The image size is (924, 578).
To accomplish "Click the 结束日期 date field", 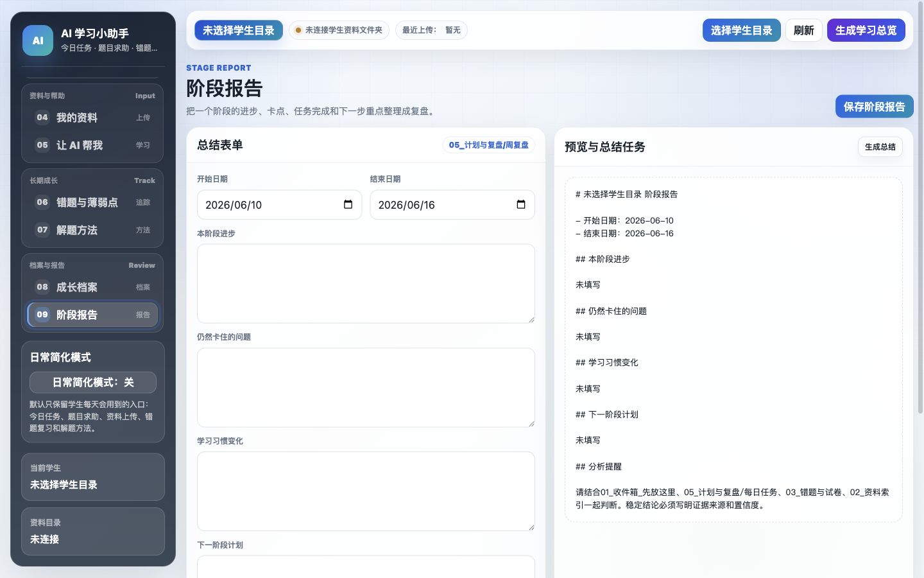I will tap(452, 205).
